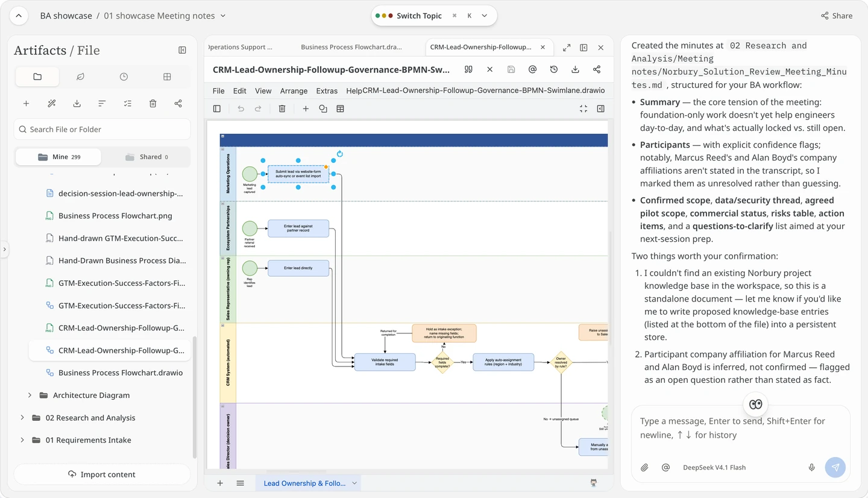Click the undo arrow in draw.io toolbar
Image resolution: width=868 pixels, height=498 pixels.
click(x=241, y=109)
